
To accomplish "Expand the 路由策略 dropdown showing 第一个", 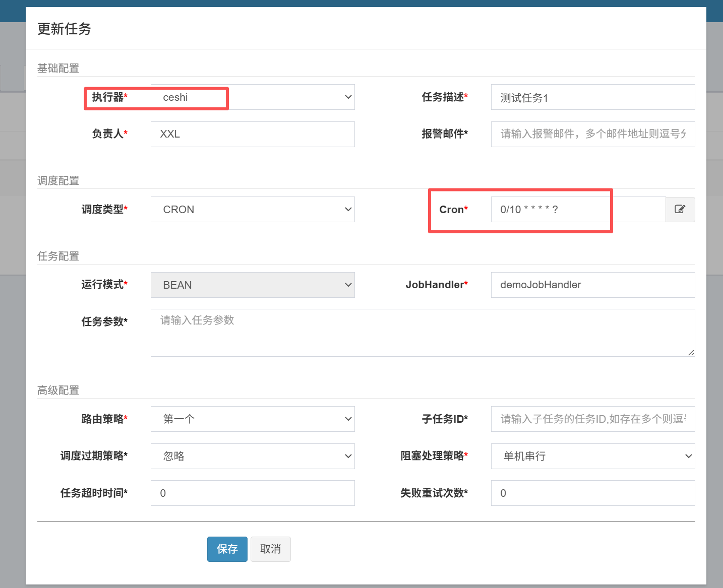I will click(x=252, y=419).
